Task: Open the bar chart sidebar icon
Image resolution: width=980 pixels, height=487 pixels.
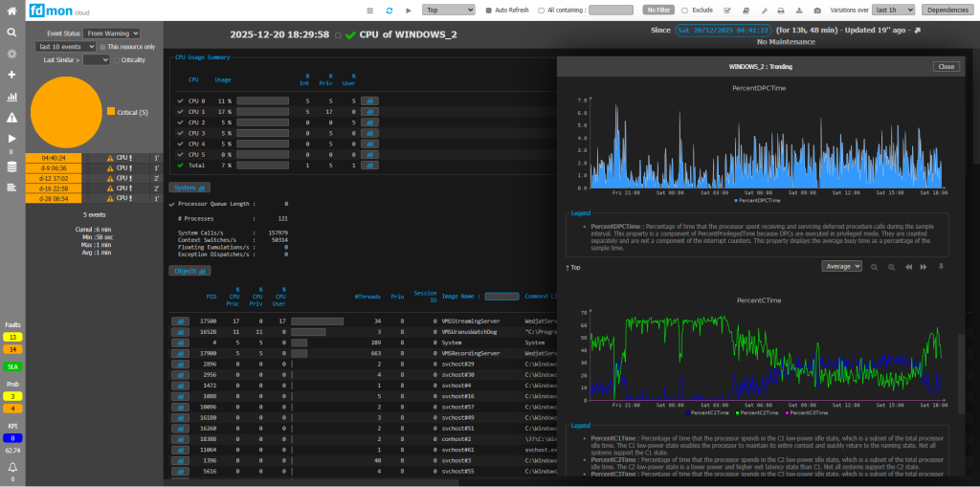Action: (11, 97)
